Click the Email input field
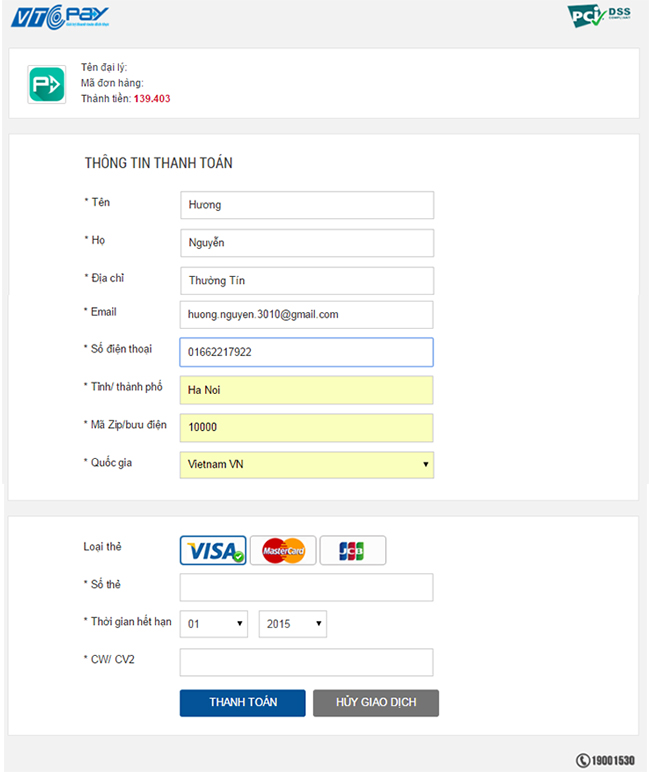Viewport: 650px width, 772px height. click(307, 315)
